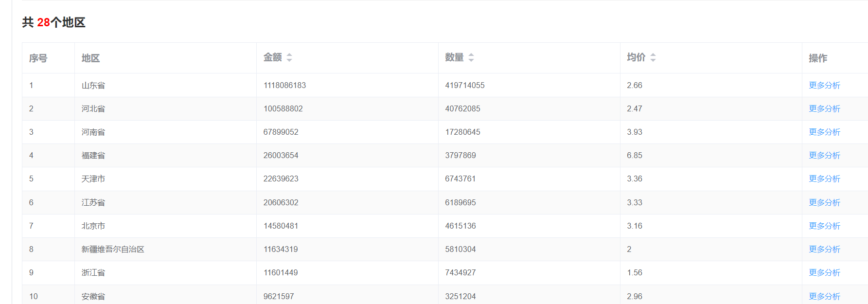Click amount value 14580481
Viewport: 868px width, 304px height.
(281, 226)
